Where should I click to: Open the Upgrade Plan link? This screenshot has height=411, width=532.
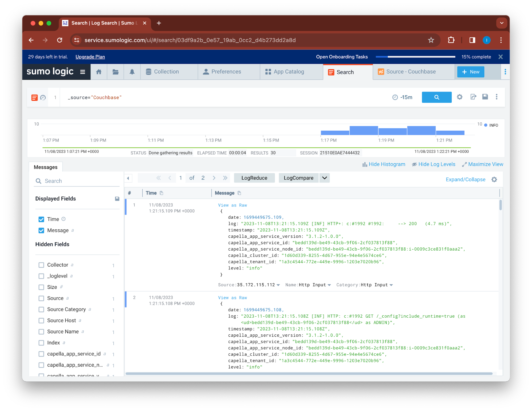pos(90,57)
